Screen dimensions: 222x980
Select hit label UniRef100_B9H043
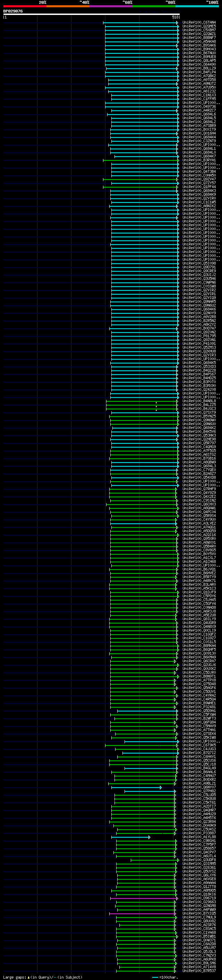pyautogui.click(x=199, y=49)
